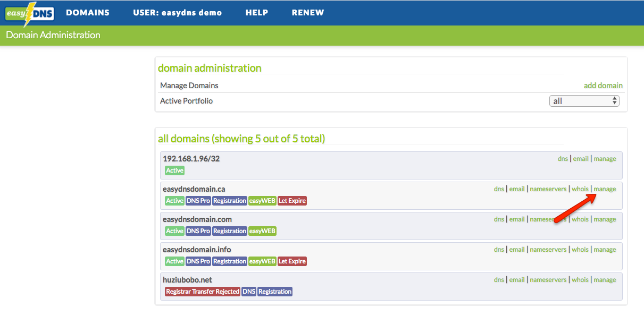Open whois for easydnsdomain.info
Viewport: 644px width, 316px height.
click(x=580, y=250)
